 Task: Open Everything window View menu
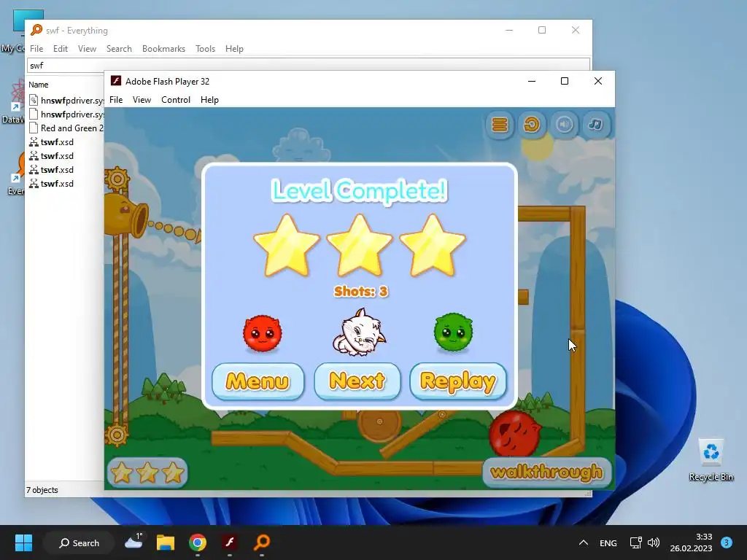(x=87, y=49)
